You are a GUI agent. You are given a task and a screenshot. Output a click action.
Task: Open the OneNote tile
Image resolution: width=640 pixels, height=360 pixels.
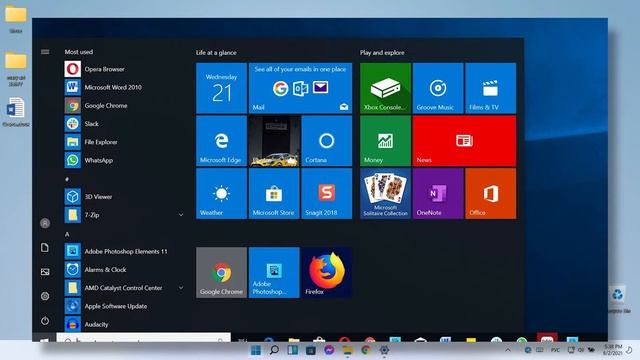pyautogui.click(x=438, y=193)
